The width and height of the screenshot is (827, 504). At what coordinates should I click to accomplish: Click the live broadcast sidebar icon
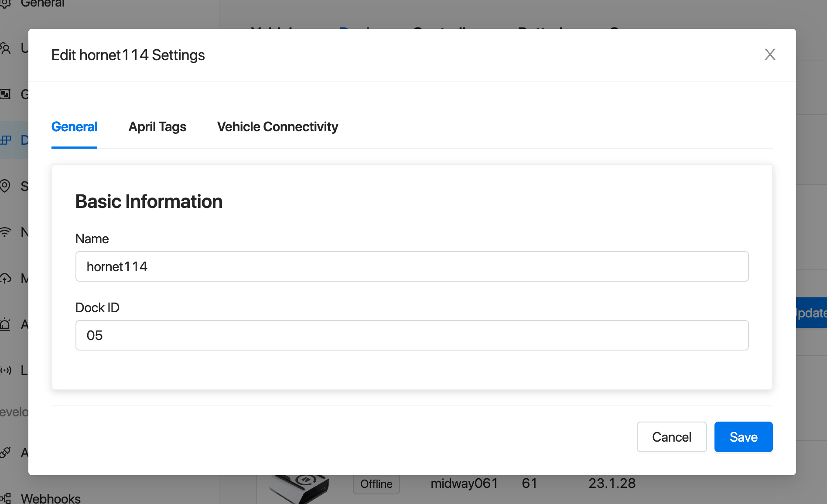[x=5, y=371]
